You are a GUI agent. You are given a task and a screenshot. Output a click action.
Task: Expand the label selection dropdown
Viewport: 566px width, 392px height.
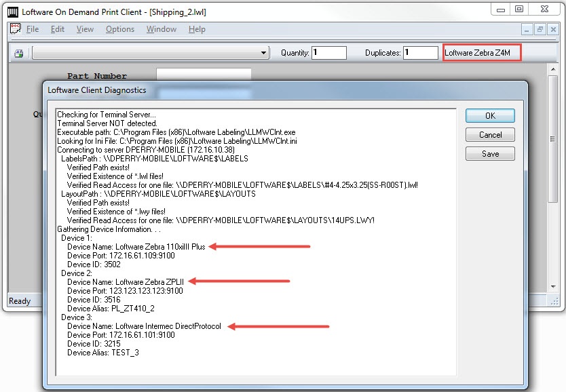[x=264, y=53]
